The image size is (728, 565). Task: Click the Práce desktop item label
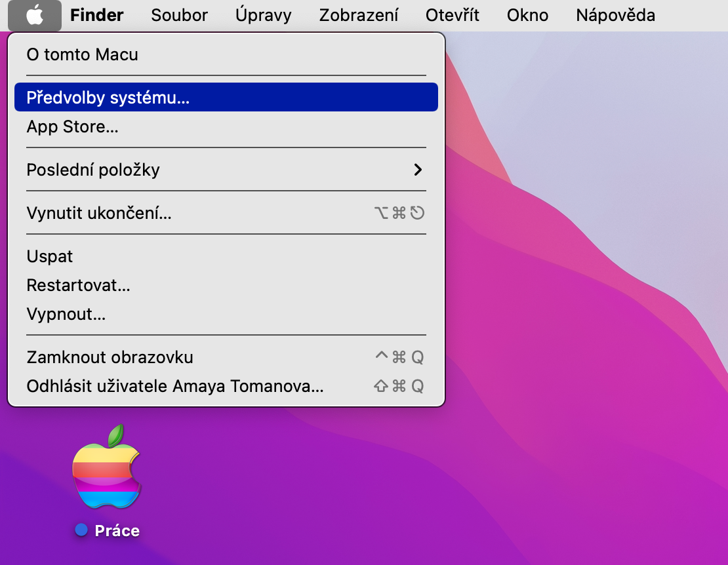tap(117, 531)
